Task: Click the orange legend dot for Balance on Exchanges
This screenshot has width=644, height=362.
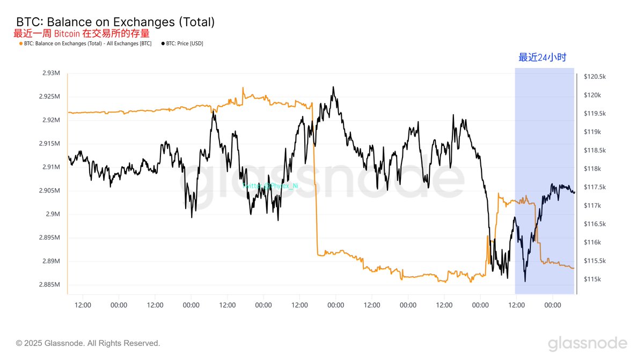Action: (x=21, y=43)
